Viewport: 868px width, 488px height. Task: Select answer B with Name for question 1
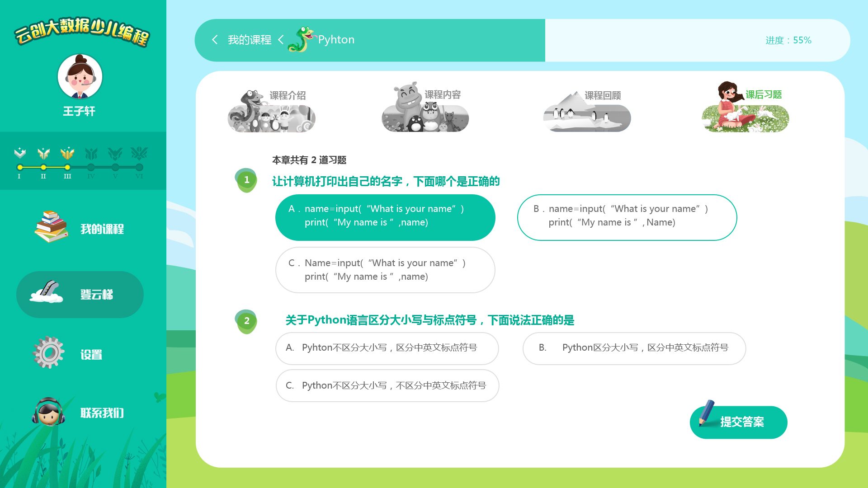tap(627, 217)
